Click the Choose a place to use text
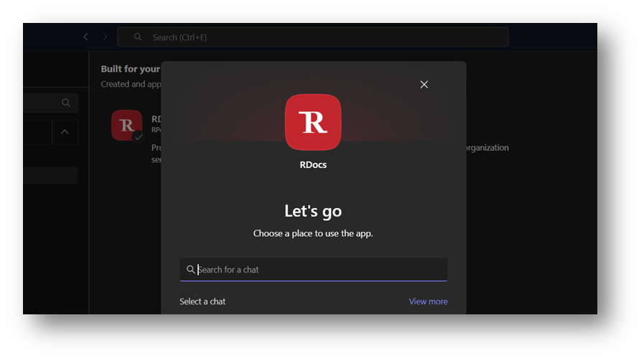Screen dimensions: 644x361 tap(313, 233)
